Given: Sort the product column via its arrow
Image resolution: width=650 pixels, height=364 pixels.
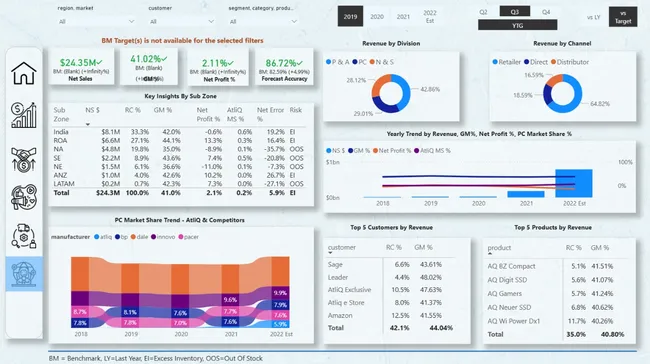Looking at the screenshot, I should click(490, 253).
